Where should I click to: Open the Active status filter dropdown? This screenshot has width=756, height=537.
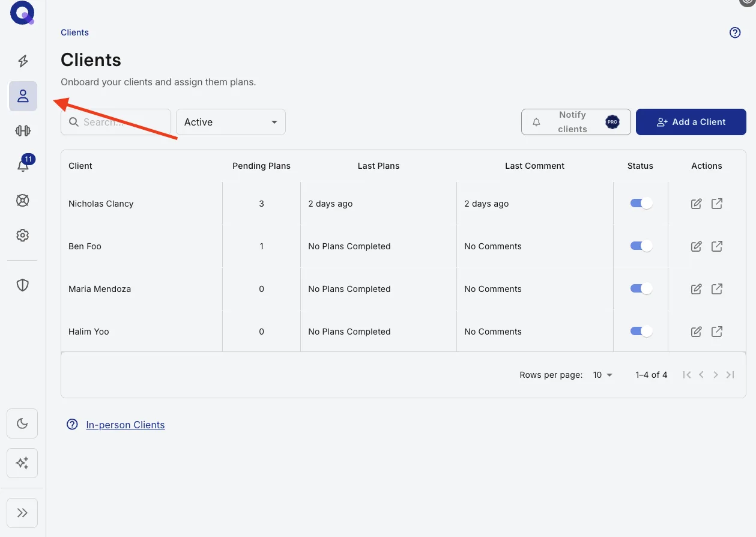pos(231,122)
